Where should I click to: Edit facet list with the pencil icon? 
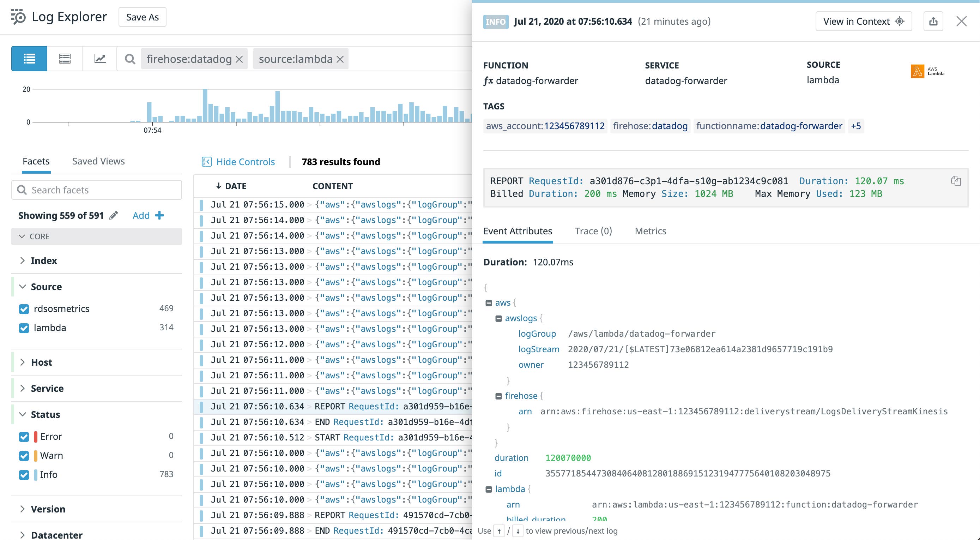pyautogui.click(x=113, y=215)
